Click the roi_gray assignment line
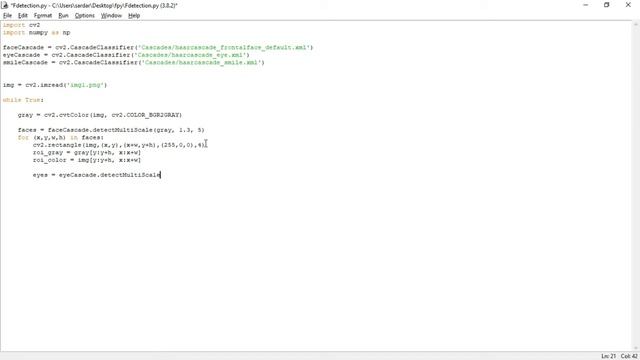640x360 pixels. 87,152
